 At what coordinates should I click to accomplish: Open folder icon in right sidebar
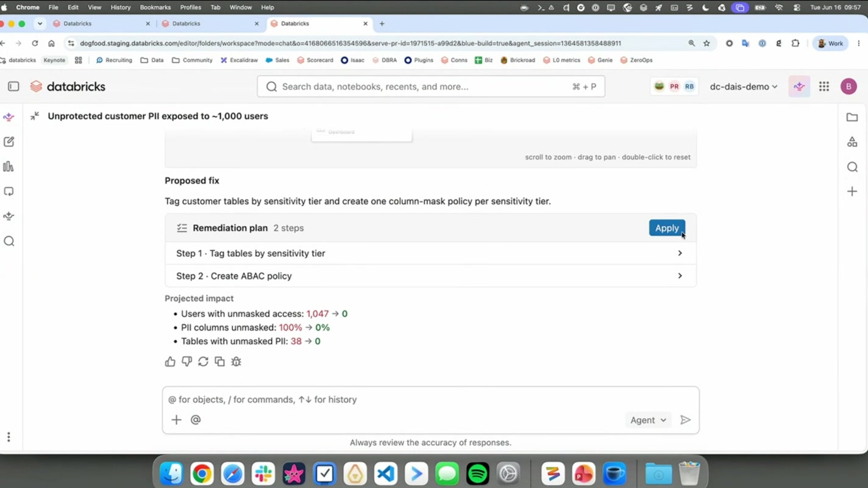coord(852,117)
